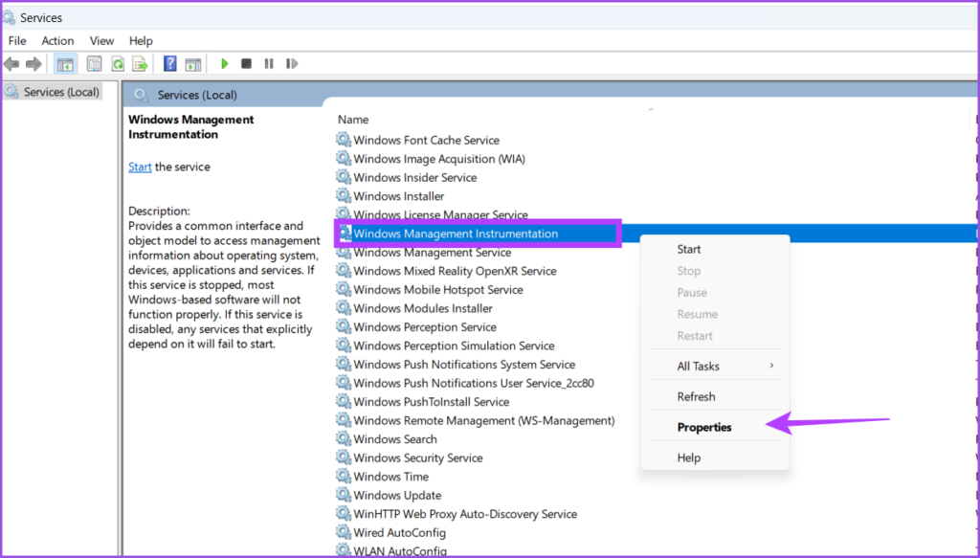Choose Properties in the context menu

pyautogui.click(x=715, y=428)
